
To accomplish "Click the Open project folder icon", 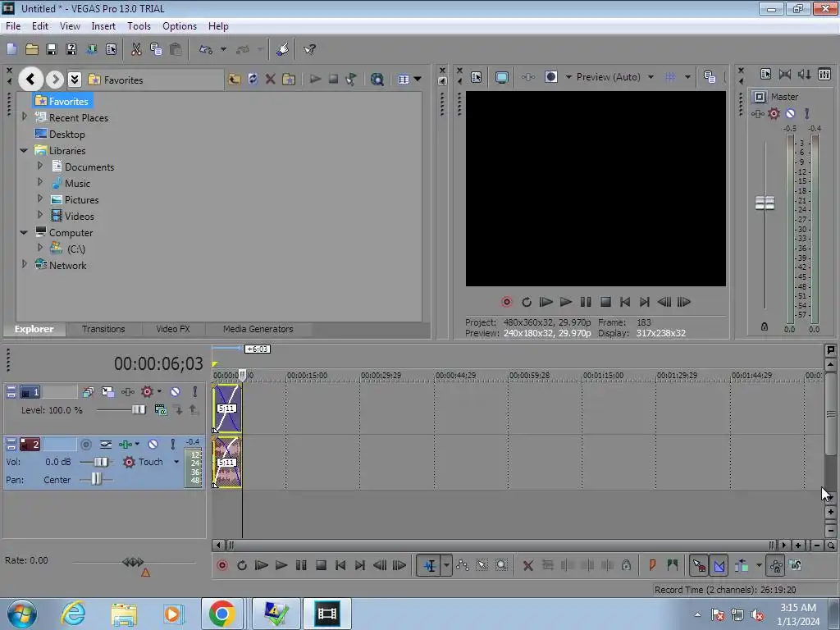I will click(x=32, y=49).
